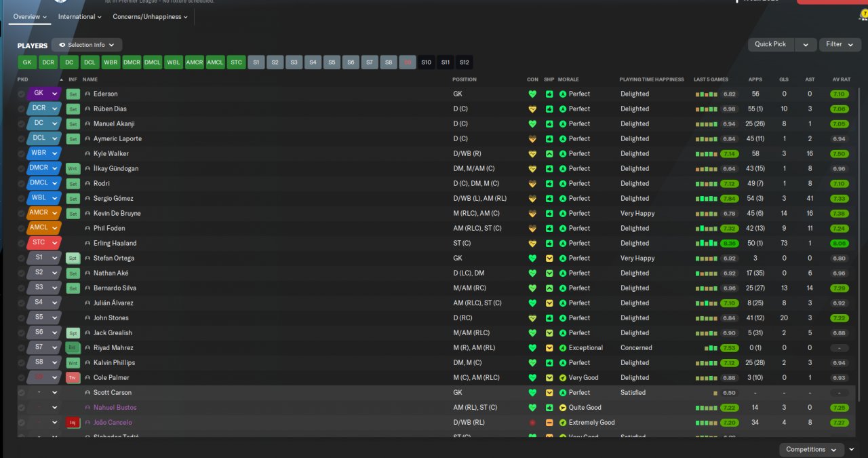Click Erling Haaland's morale icon
The image size is (868, 458).
click(x=562, y=243)
